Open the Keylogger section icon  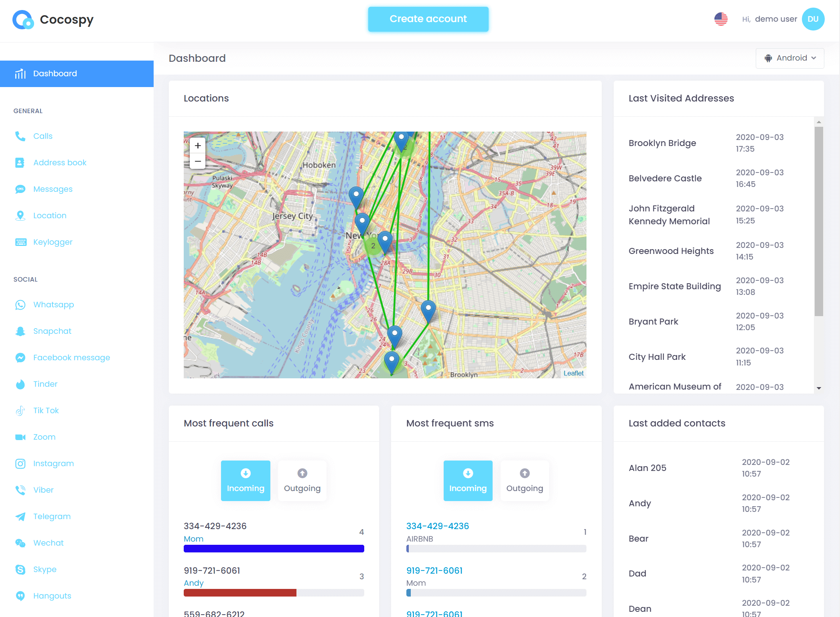(21, 242)
